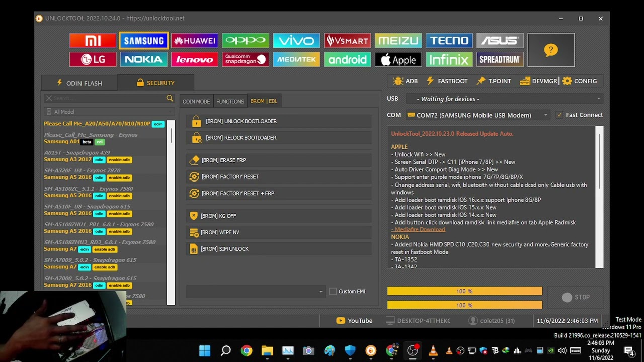Image resolution: width=644 pixels, height=362 pixels.
Task: Open the Apple brand section
Action: [x=398, y=59]
